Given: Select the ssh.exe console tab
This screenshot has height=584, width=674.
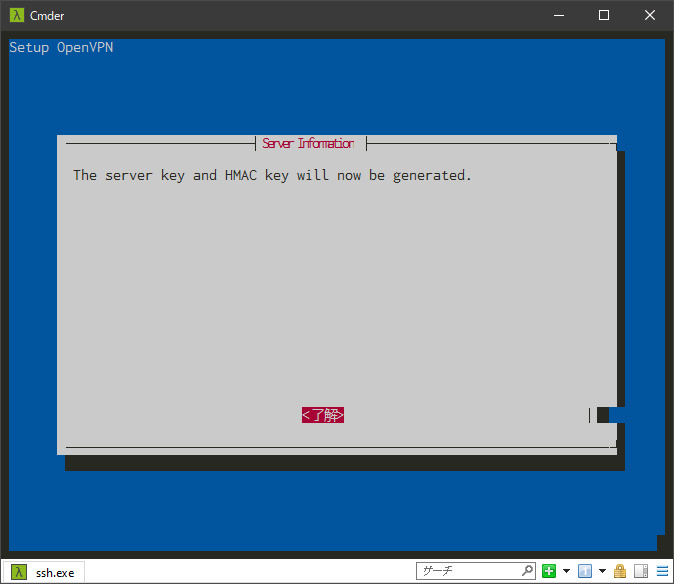Looking at the screenshot, I should pyautogui.click(x=43, y=572).
